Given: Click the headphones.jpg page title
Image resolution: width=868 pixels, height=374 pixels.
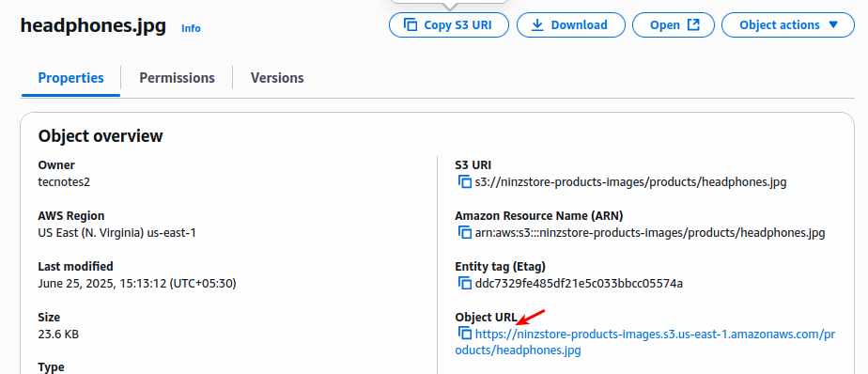Looking at the screenshot, I should [x=93, y=25].
